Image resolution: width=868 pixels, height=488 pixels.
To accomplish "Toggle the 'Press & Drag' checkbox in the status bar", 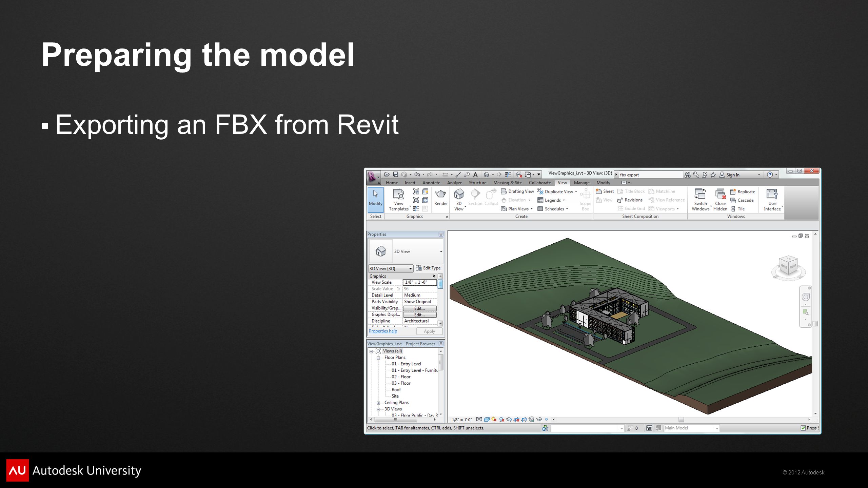I will [x=803, y=428].
